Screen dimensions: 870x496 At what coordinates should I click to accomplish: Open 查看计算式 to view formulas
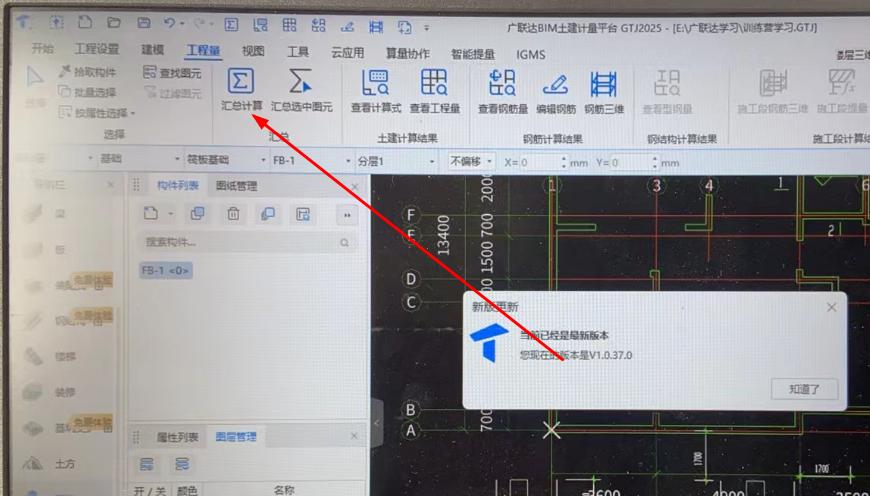pos(376,92)
